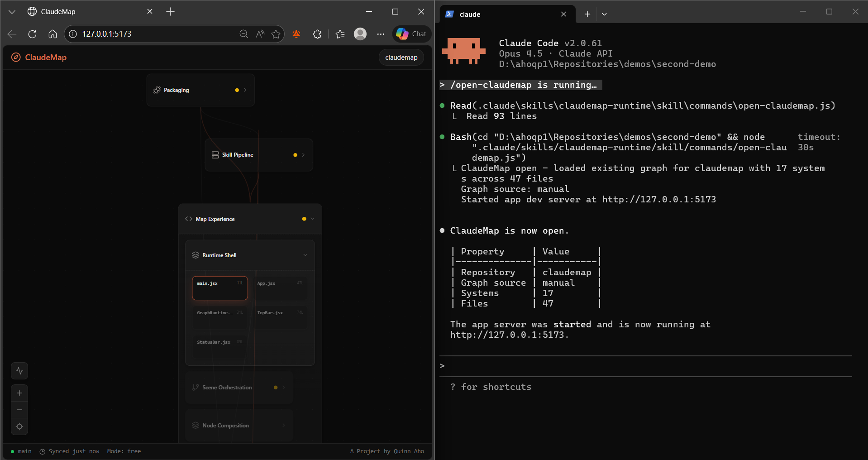Click A Project by Quinn Aho text
This screenshot has height=460, width=868.
387,451
